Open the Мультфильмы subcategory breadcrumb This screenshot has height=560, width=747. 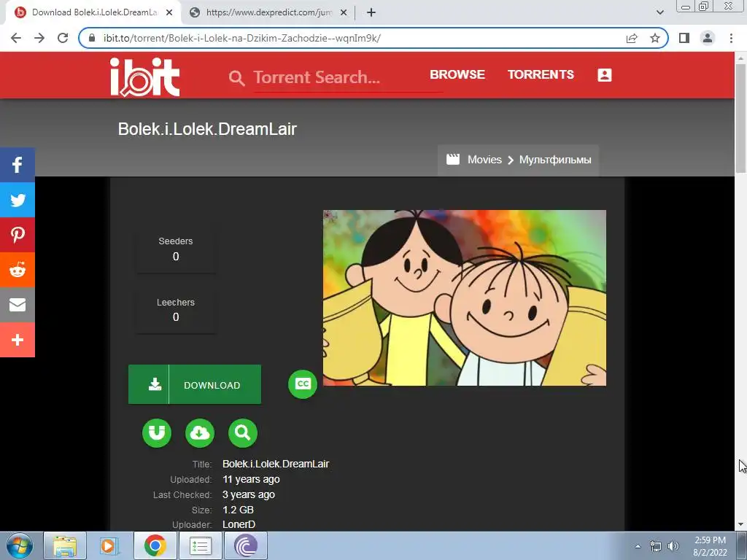pos(555,160)
